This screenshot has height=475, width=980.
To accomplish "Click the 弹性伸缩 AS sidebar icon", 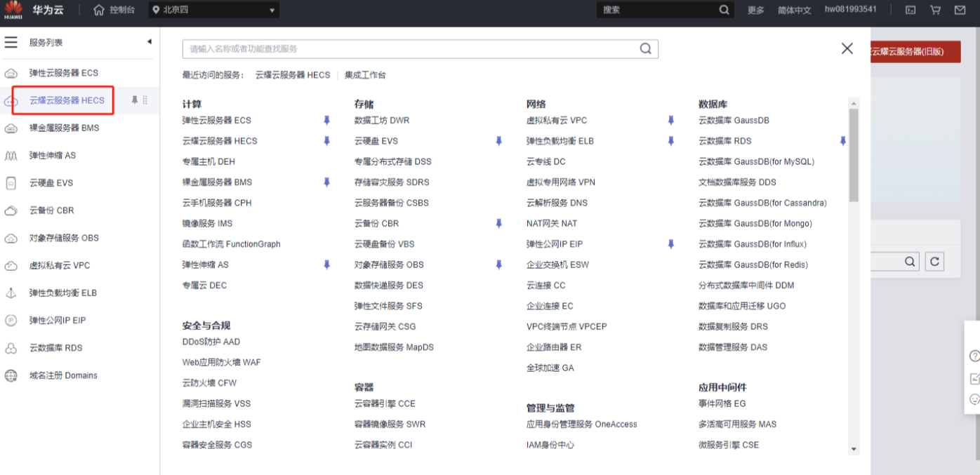I will coord(11,156).
